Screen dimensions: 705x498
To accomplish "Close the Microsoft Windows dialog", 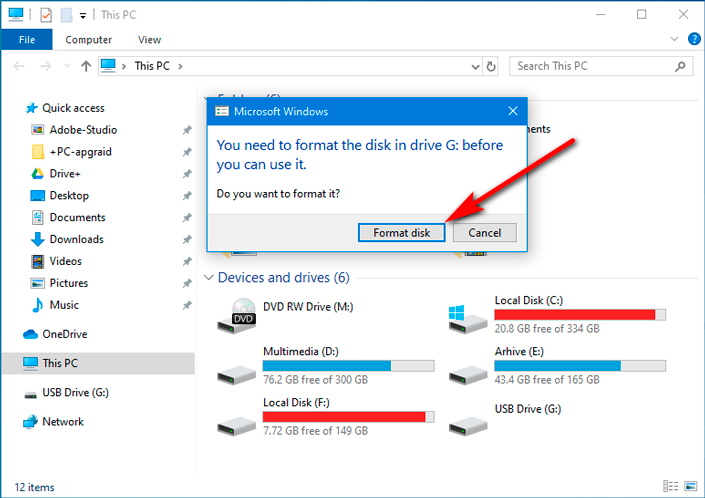I will (x=513, y=111).
